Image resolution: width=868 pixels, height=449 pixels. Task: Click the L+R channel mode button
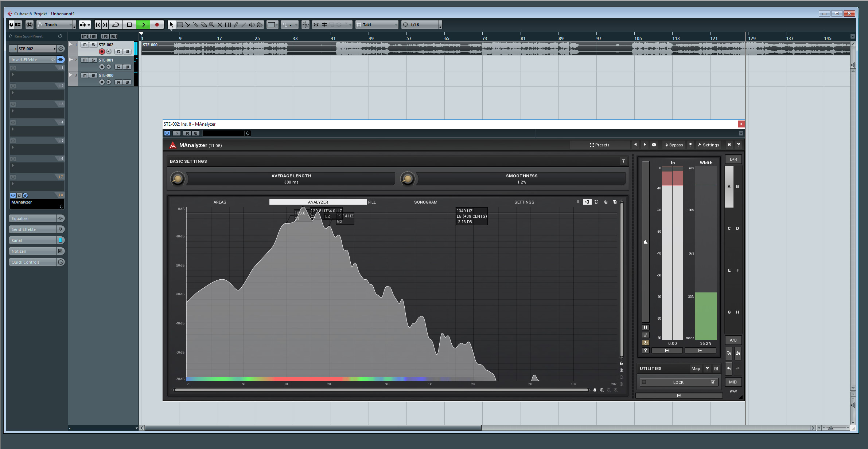click(x=733, y=159)
